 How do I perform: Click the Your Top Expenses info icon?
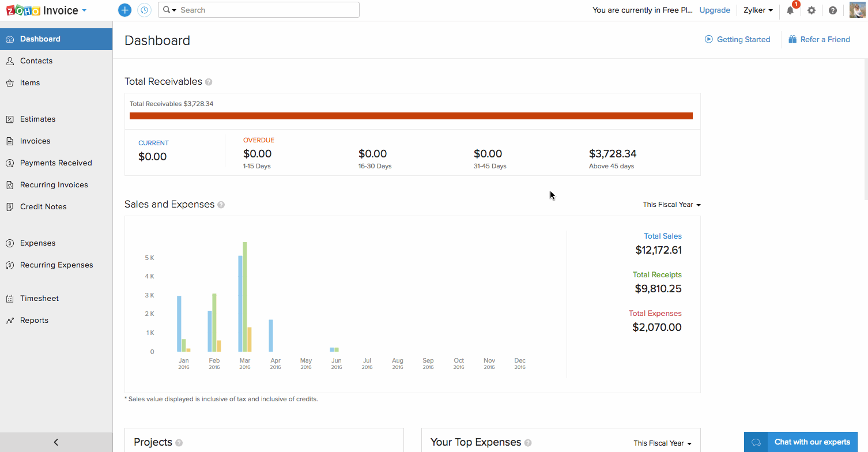point(528,443)
